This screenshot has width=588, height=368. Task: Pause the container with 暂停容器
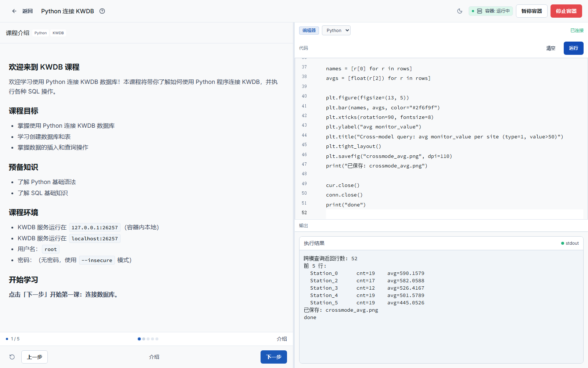531,11
